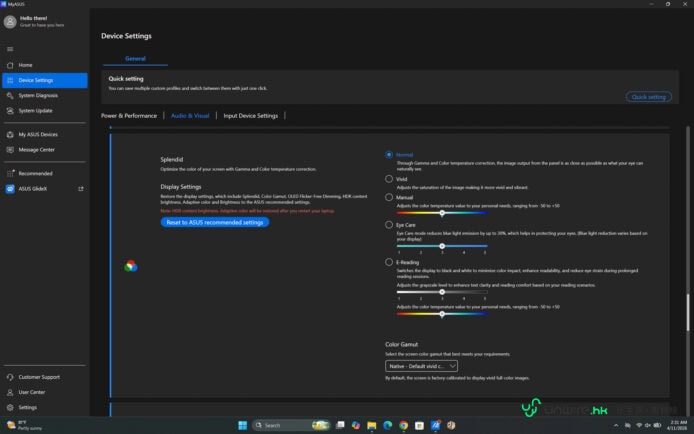694x434 pixels.
Task: Open Copilot icon in taskbar
Action: point(356,425)
